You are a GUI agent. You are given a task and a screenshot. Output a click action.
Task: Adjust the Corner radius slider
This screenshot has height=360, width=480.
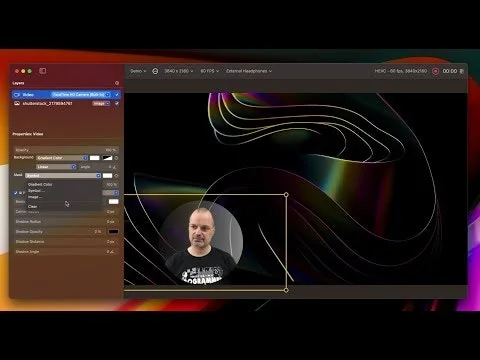coord(66,212)
